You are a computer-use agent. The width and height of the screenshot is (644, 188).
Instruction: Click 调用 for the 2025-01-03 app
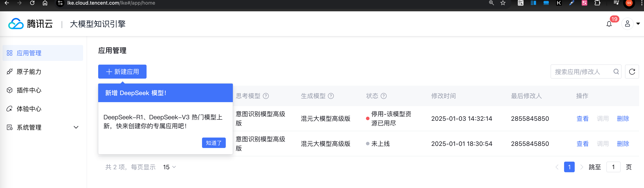603,119
